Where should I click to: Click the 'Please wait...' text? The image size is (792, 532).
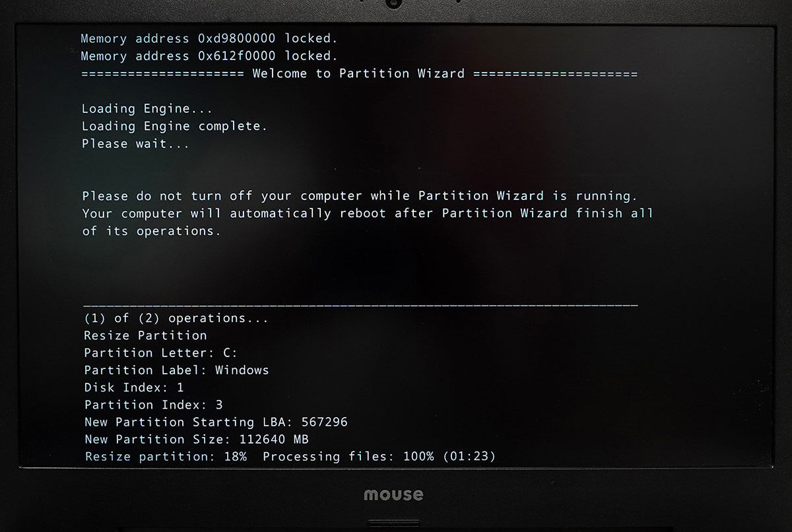[x=135, y=143]
